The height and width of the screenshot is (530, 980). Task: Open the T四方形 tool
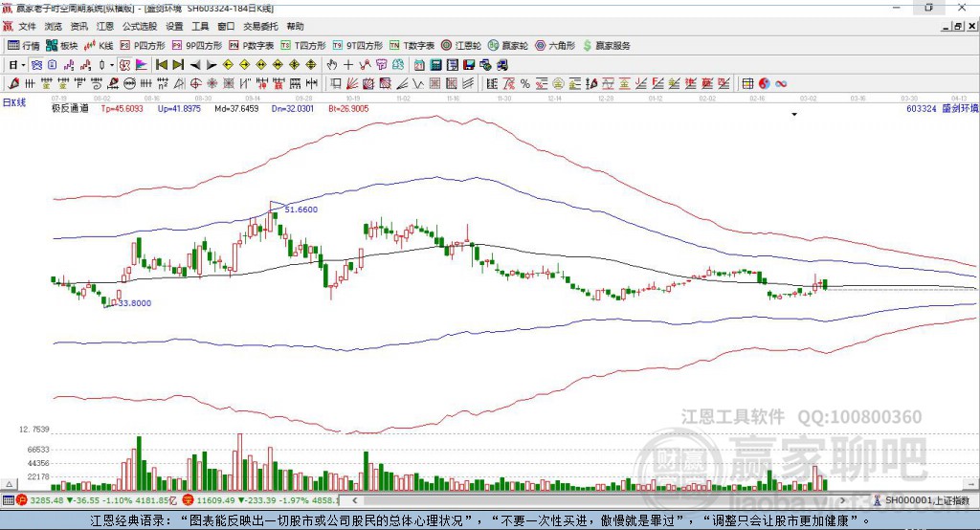(x=303, y=46)
